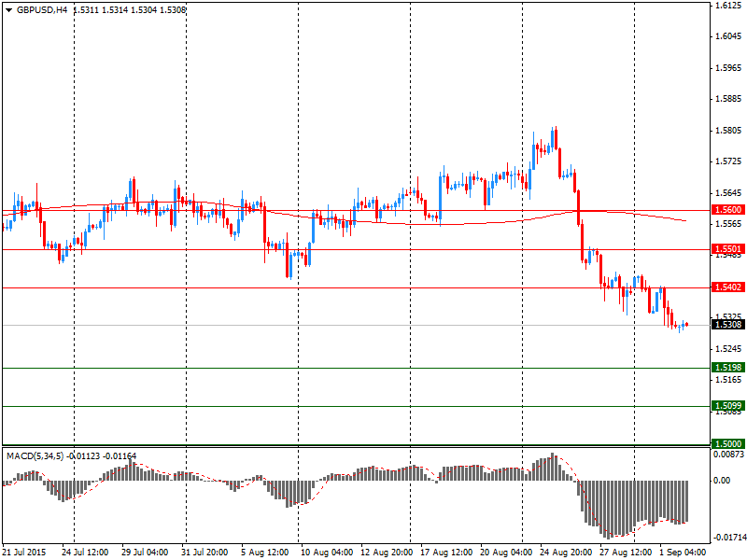This screenshot has width=747, height=560.
Task: Click the 10 Aug 04:00 time label
Action: tap(327, 553)
